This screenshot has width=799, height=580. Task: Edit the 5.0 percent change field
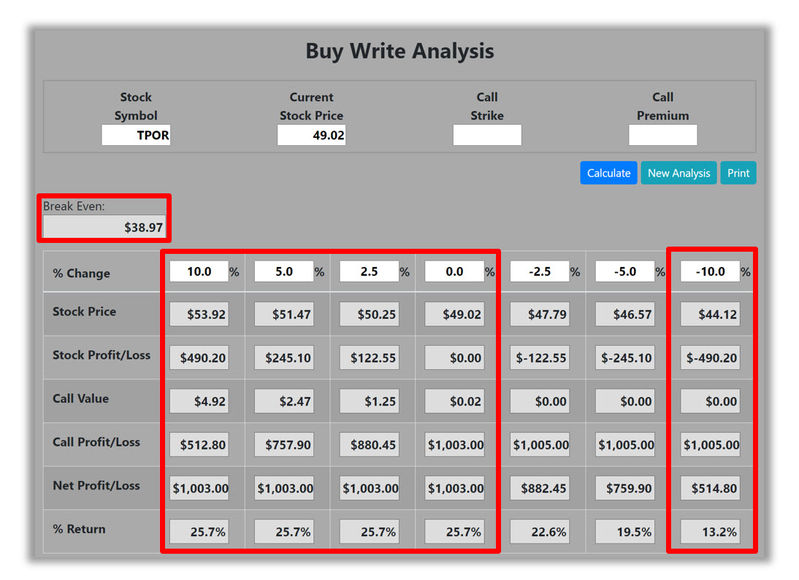pos(284,271)
